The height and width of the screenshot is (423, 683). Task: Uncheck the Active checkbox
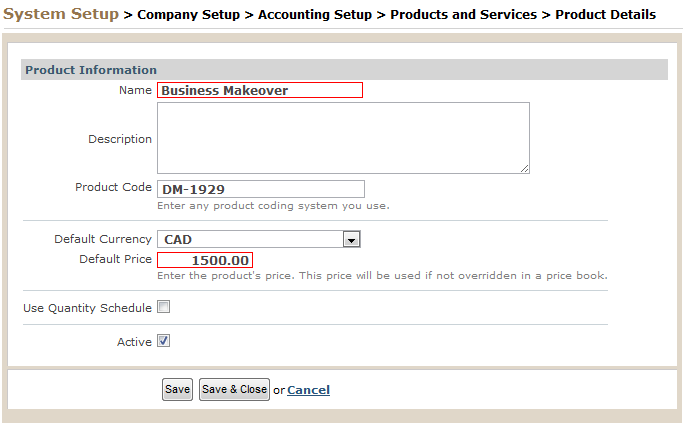point(163,341)
